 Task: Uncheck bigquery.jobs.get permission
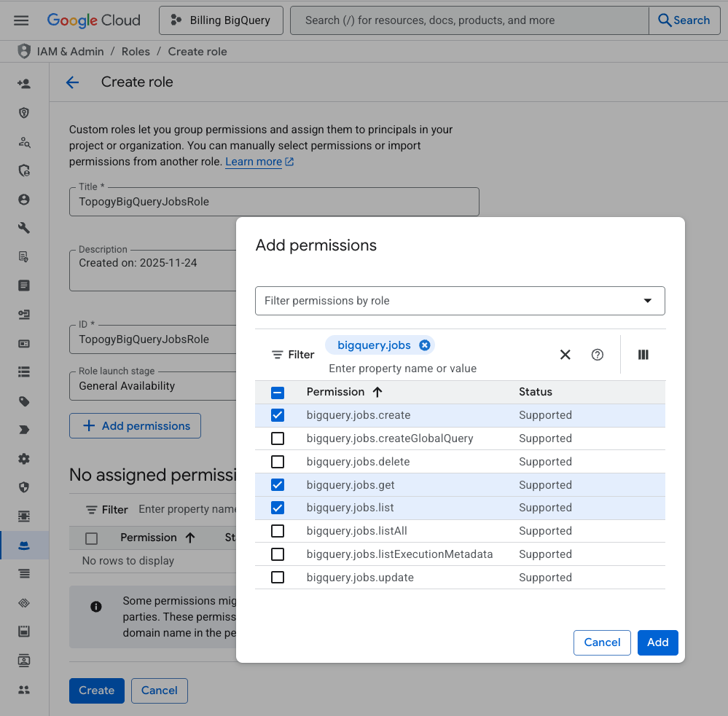[x=278, y=485]
